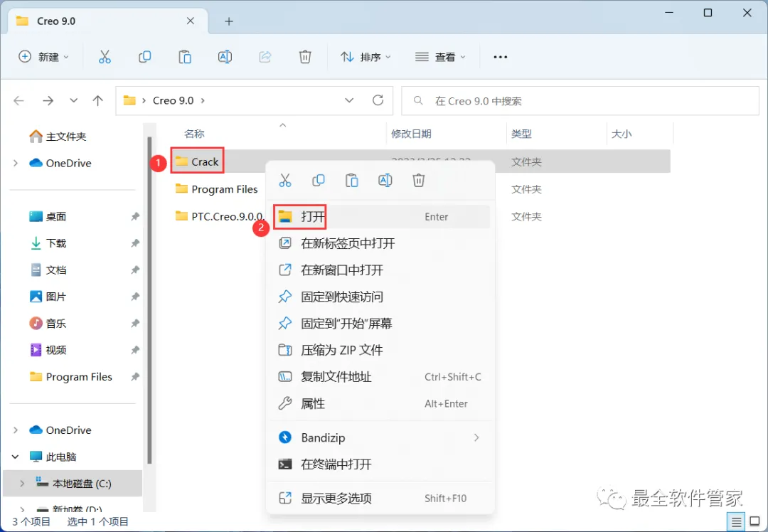Open the 查看 view dropdown
Viewport: 768px width, 532px height.
pyautogui.click(x=440, y=57)
